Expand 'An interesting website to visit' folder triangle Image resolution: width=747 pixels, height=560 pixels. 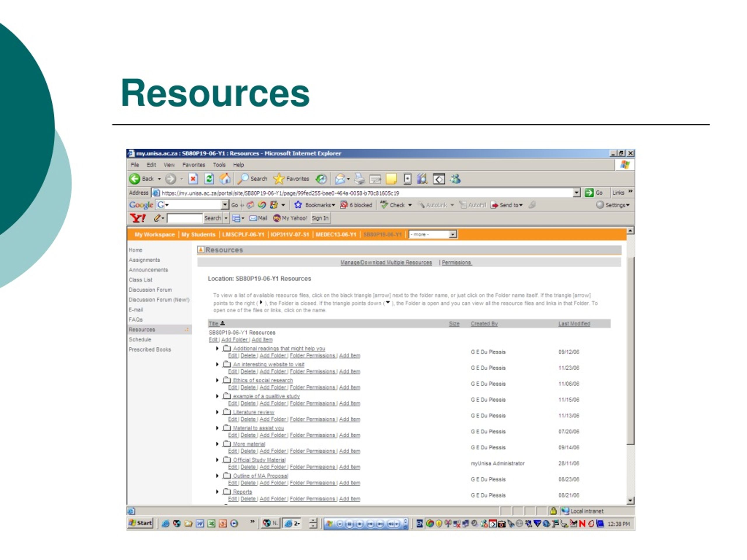point(217,364)
